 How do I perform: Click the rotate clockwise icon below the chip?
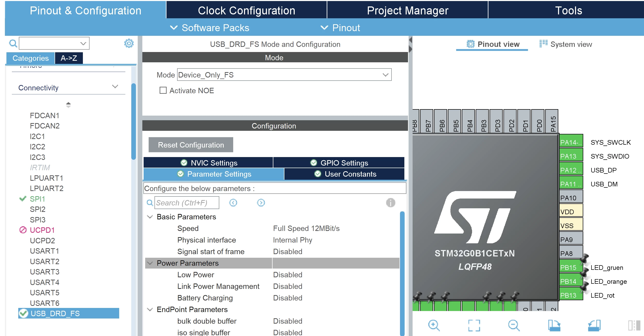click(554, 325)
